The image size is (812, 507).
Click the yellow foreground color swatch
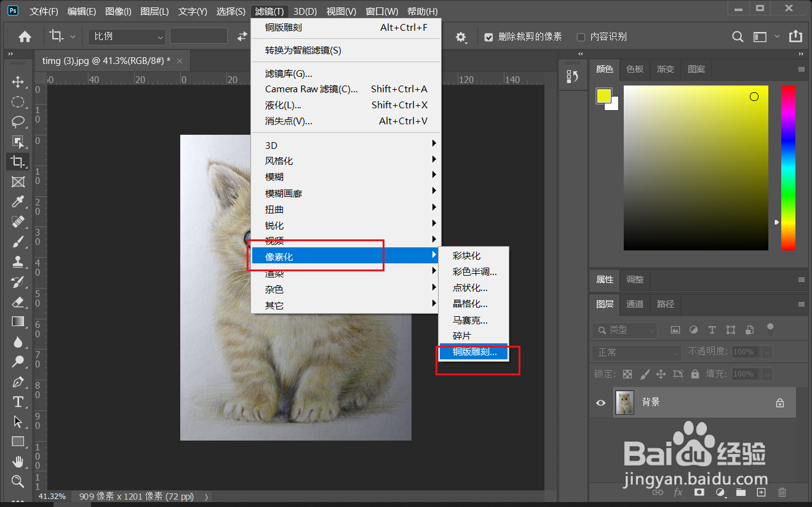coord(603,96)
